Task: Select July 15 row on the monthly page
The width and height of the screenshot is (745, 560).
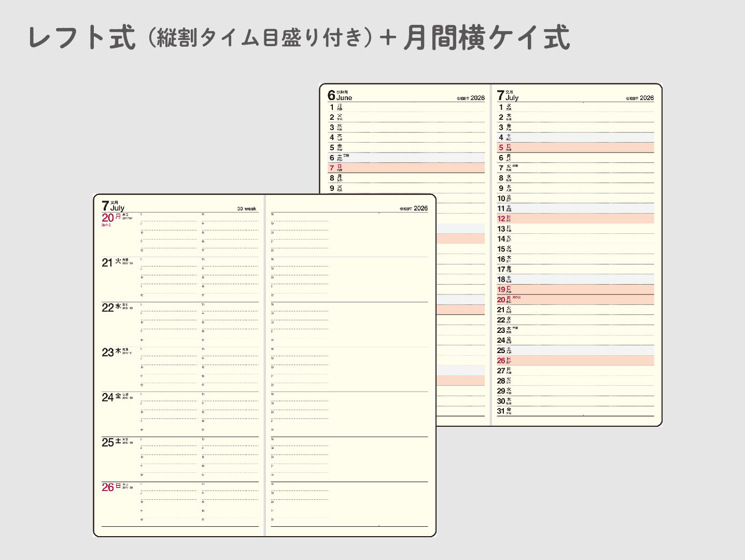Action: pyautogui.click(x=575, y=249)
